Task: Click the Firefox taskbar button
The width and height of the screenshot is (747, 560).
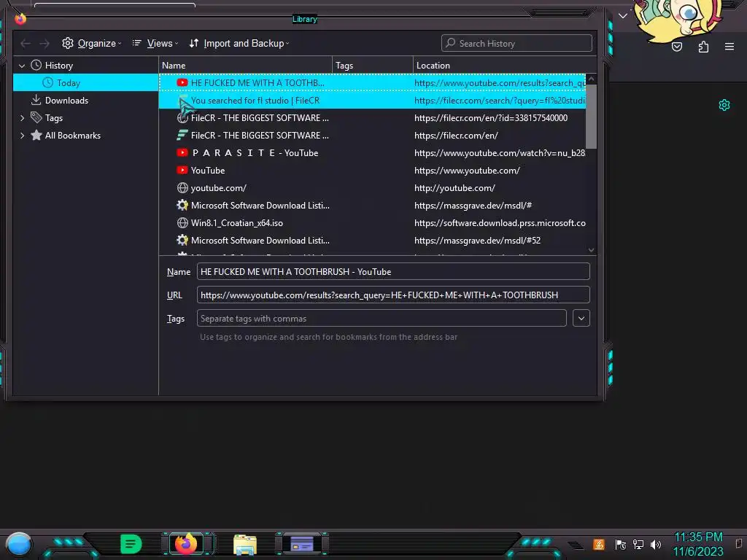Action: click(186, 544)
